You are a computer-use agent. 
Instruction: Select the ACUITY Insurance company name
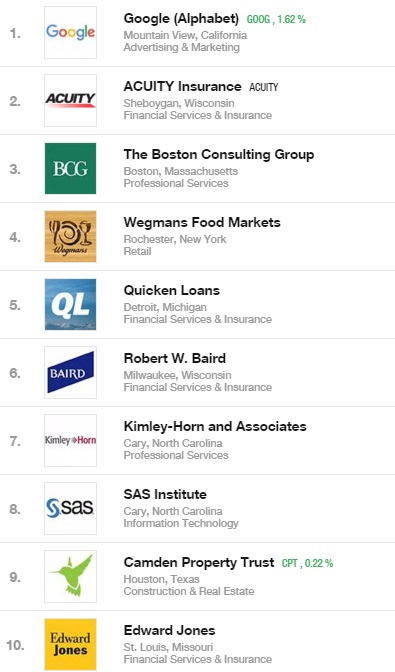pyautogui.click(x=183, y=86)
